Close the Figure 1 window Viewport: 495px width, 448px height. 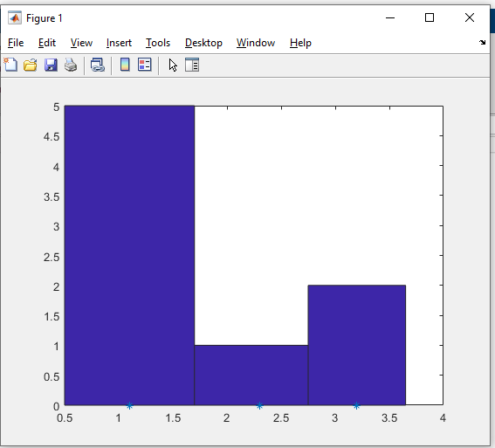(470, 17)
